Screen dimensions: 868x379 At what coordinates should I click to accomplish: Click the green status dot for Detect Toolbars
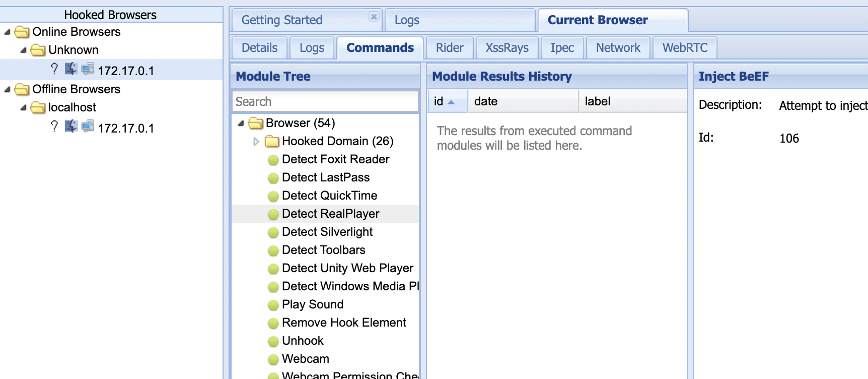coord(273,251)
